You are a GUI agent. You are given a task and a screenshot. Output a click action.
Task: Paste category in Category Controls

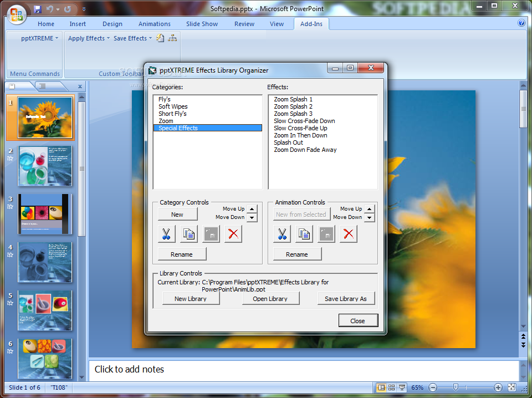211,234
